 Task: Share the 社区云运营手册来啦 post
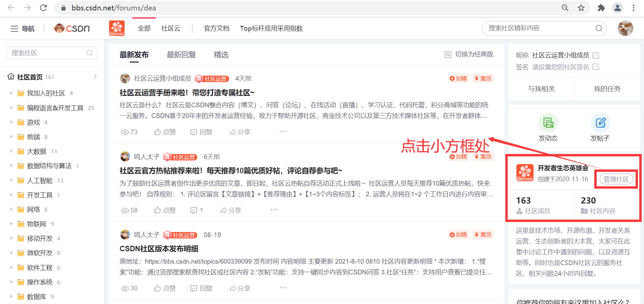click(x=240, y=132)
